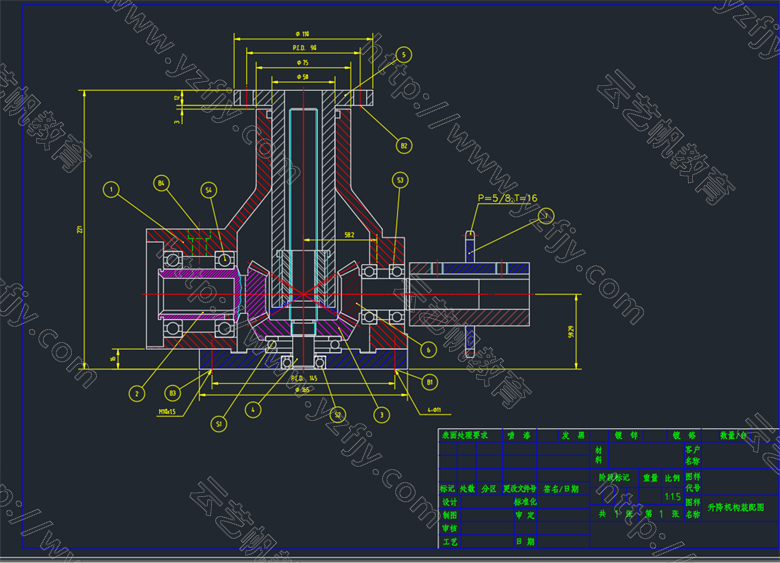Click the 日期 label in bottom row
The image size is (780, 563).
(525, 542)
